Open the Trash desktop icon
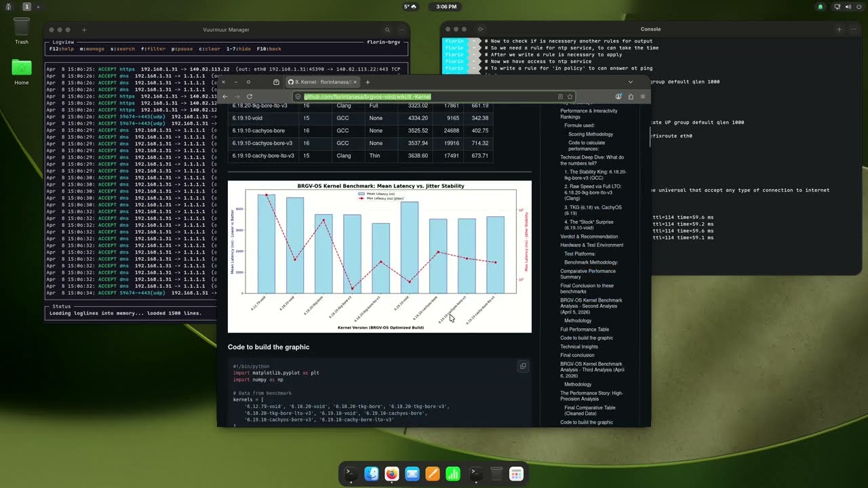 pyautogui.click(x=22, y=31)
